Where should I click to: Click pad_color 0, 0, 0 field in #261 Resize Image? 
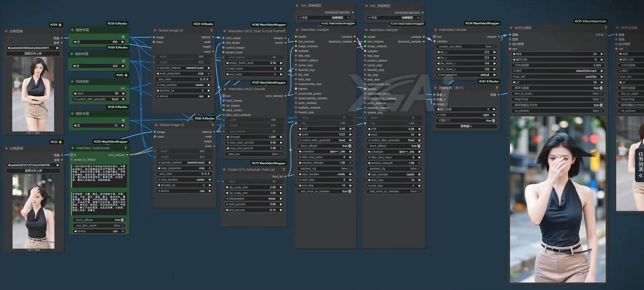[184, 79]
